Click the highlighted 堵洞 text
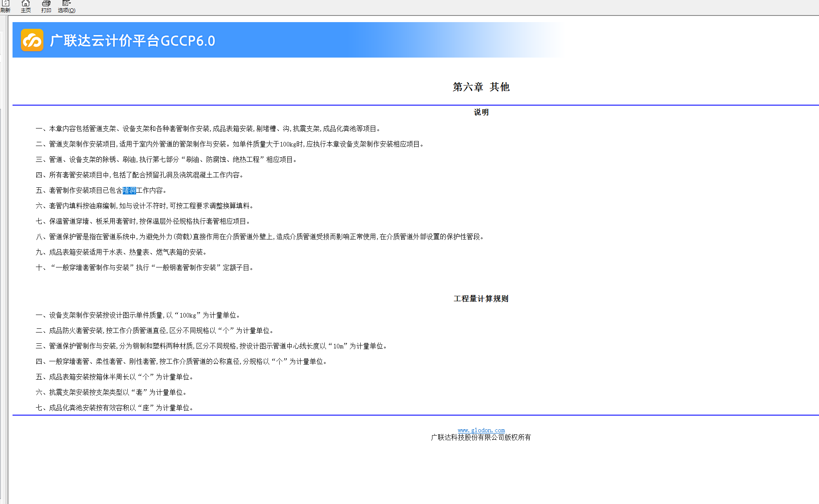The height and width of the screenshot is (504, 819). coord(129,191)
